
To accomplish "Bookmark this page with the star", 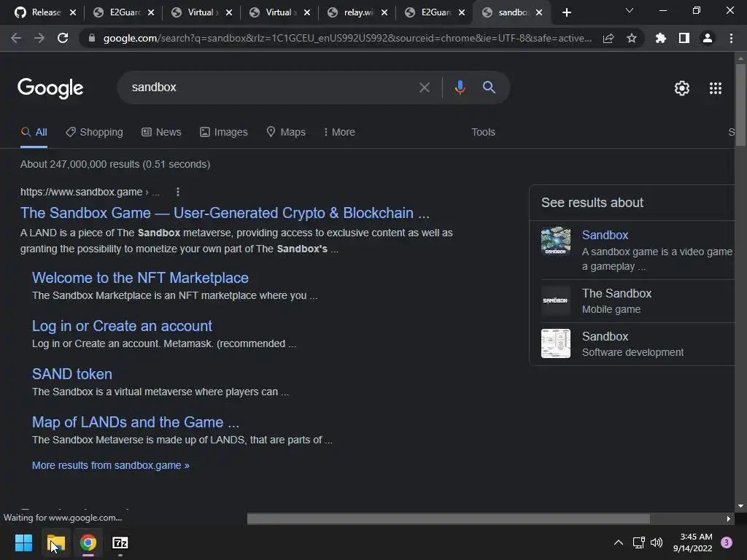I will (632, 38).
